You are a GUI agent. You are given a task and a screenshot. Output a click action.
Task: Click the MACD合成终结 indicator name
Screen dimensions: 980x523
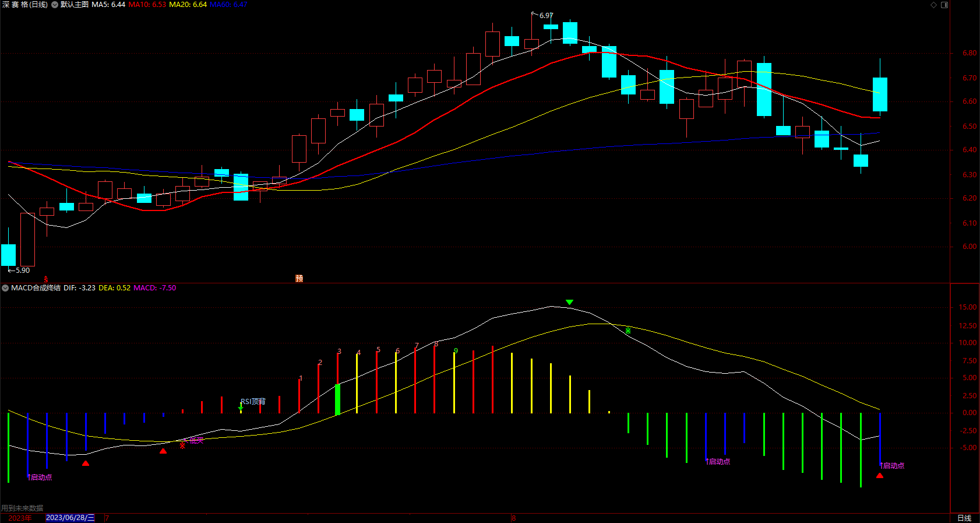pos(36,288)
